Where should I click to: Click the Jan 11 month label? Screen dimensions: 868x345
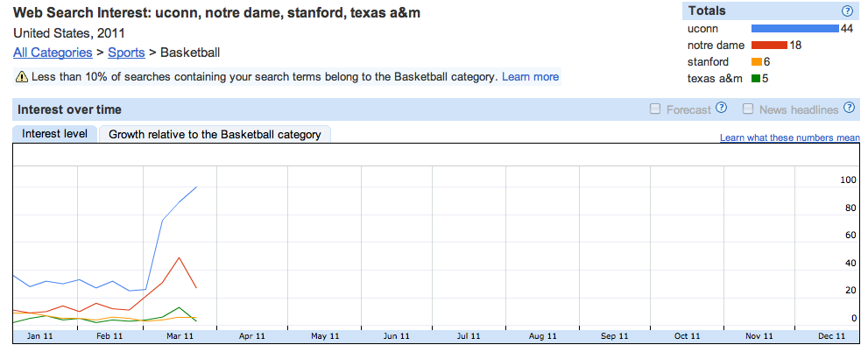pos(40,336)
